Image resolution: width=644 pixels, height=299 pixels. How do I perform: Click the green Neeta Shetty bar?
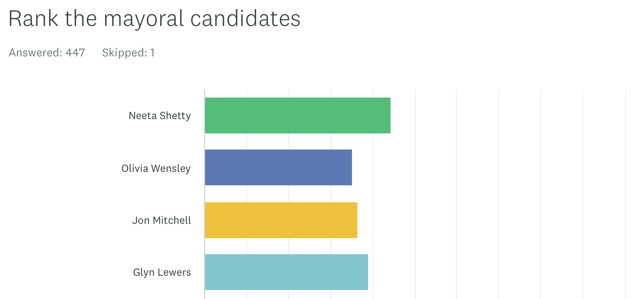(x=297, y=115)
